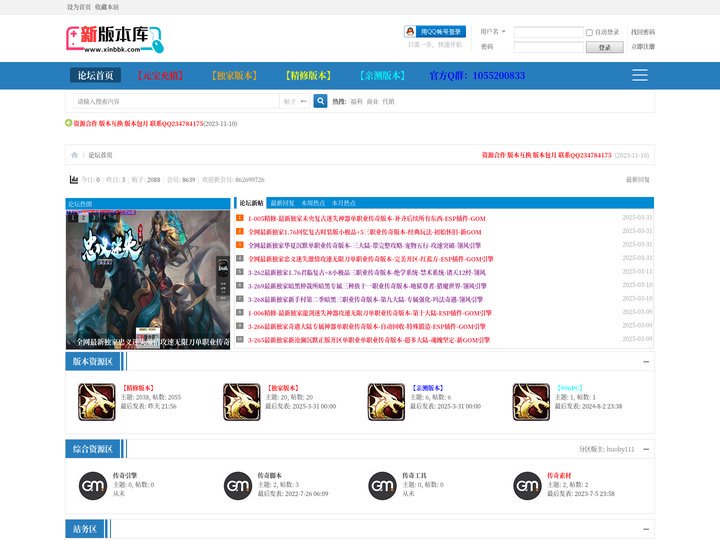Click the number 2 rank badge in new posts
The image size is (720, 540).
240,231
